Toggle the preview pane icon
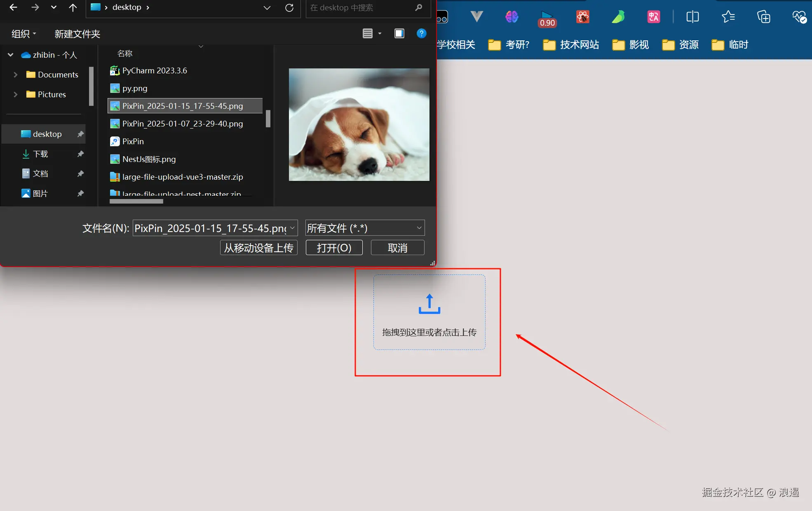This screenshot has width=812, height=511. coord(399,33)
